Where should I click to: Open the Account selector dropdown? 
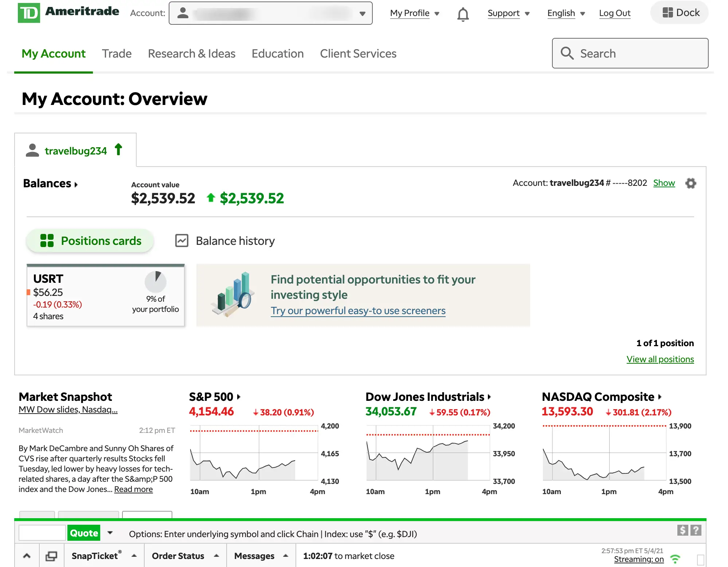270,13
